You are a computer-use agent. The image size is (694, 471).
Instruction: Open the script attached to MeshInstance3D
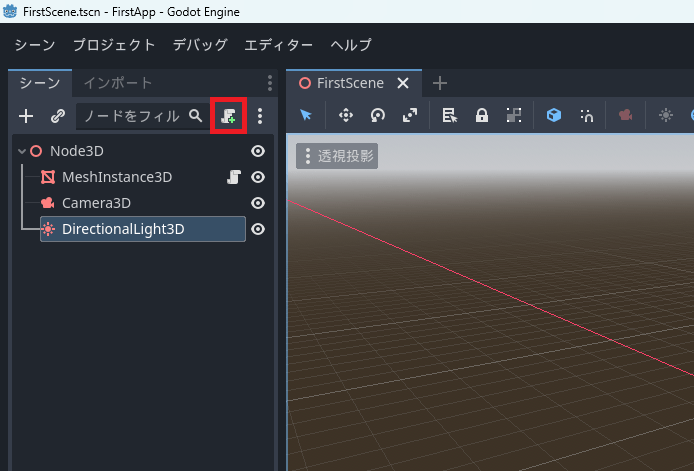234,177
